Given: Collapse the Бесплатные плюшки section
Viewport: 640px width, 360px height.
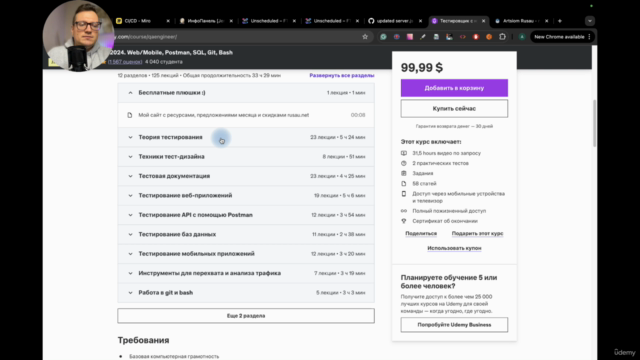Looking at the screenshot, I should click(246, 93).
